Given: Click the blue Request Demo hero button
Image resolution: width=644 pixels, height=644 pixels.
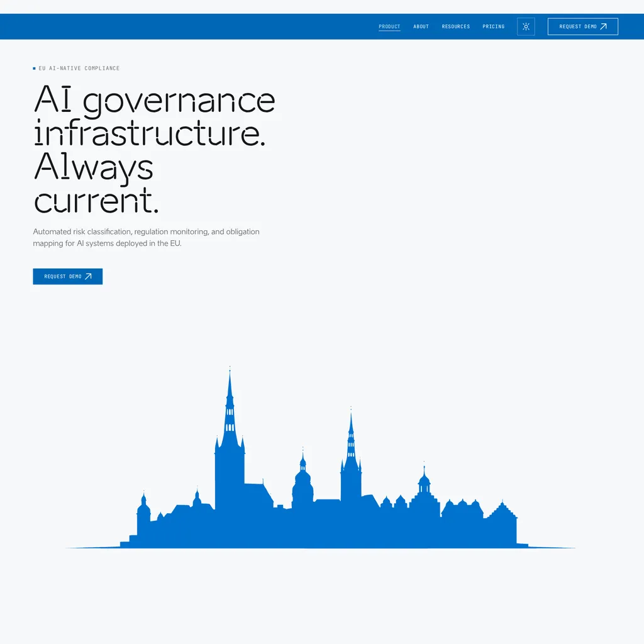Looking at the screenshot, I should click(x=68, y=277).
